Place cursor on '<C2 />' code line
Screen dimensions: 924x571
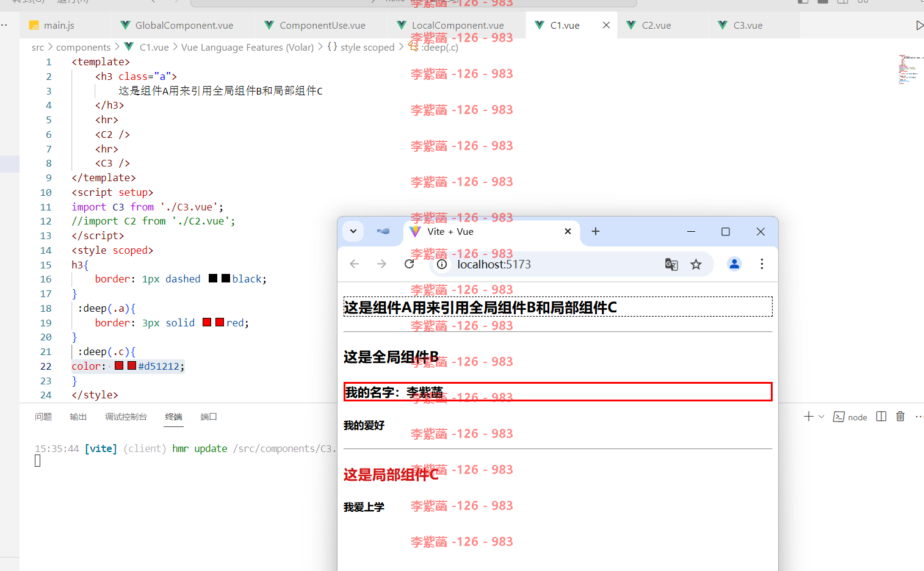tap(112, 134)
